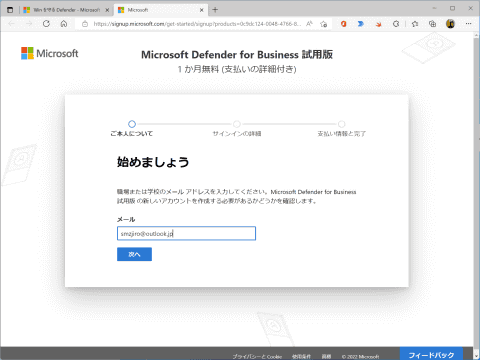Go to the browser home page

[x=64, y=24]
